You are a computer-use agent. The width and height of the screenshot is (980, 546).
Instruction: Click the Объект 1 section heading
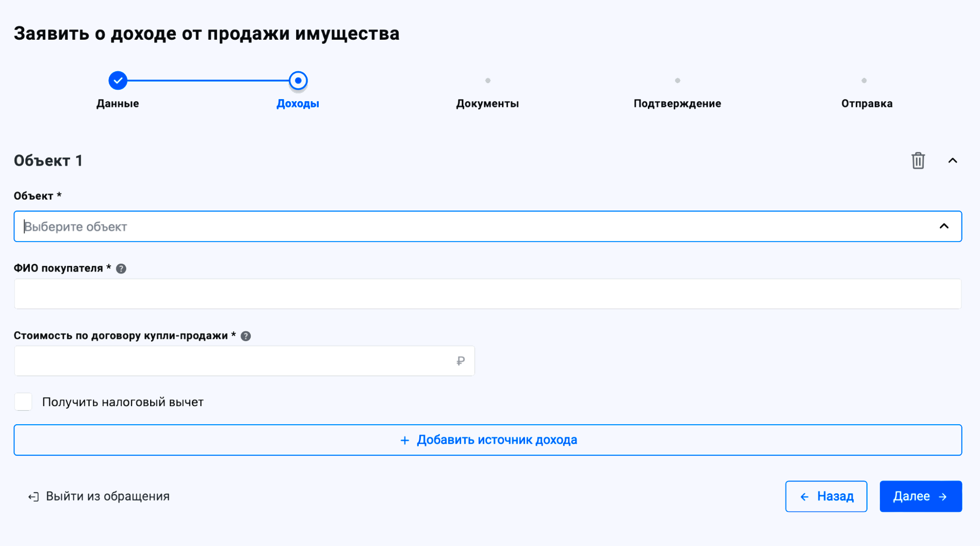[x=48, y=160]
